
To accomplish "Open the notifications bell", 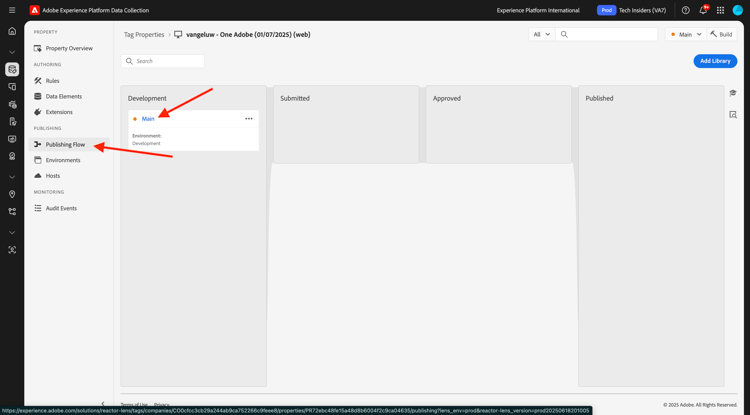I will (703, 10).
